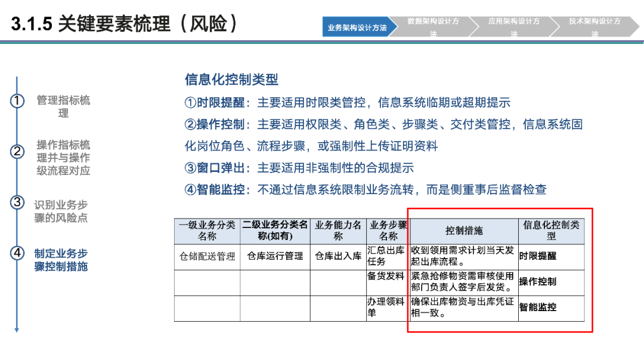Click the 控制措施 column header
Viewport: 644px width, 363px height.
click(x=464, y=230)
